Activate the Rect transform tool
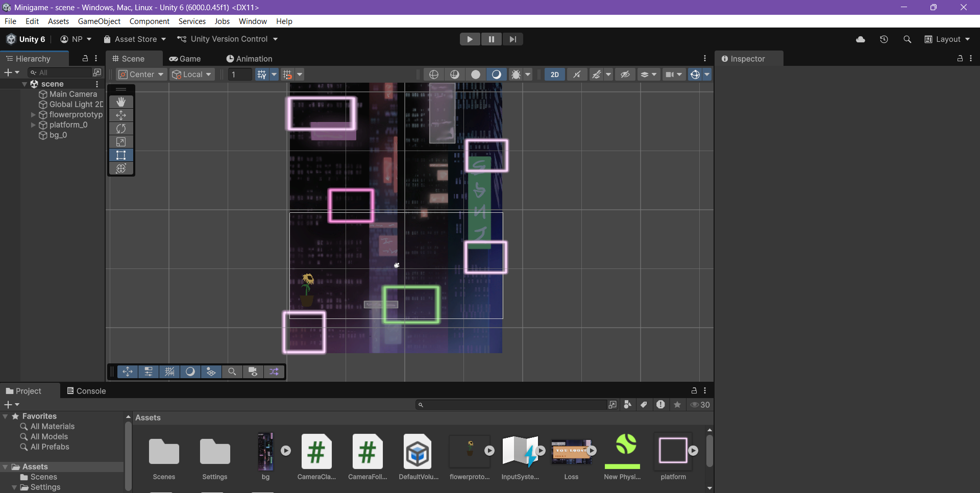 click(x=121, y=155)
